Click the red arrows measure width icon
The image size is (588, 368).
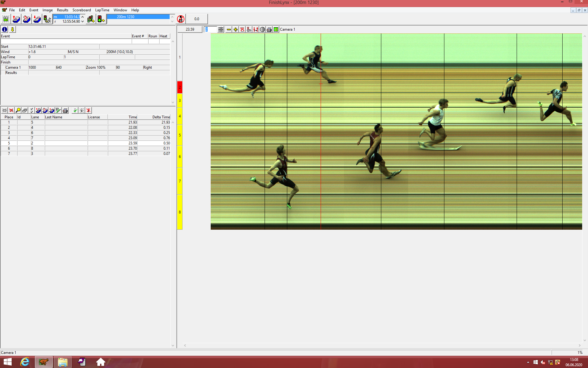[256, 29]
